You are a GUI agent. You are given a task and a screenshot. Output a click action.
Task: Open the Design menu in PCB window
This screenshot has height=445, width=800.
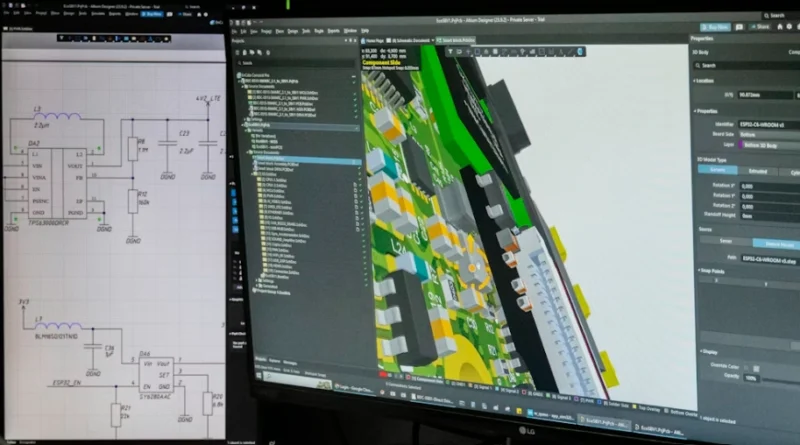[x=293, y=31]
